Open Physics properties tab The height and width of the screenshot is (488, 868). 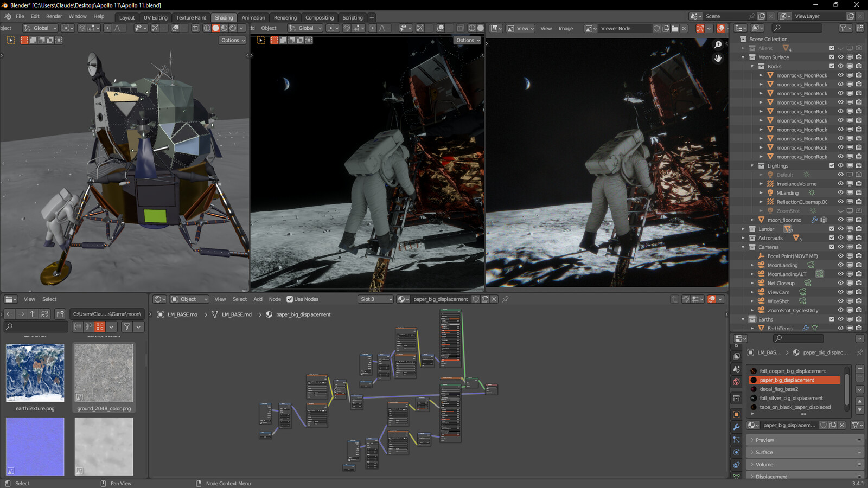tap(736, 452)
